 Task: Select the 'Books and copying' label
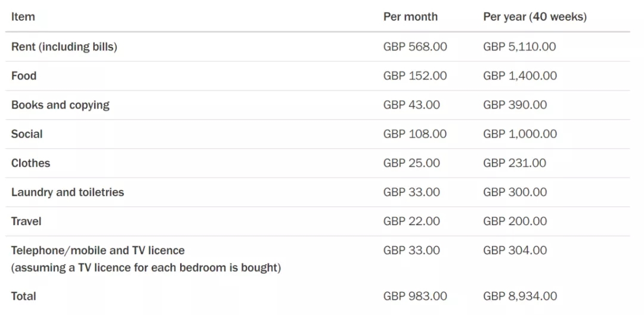(x=60, y=105)
